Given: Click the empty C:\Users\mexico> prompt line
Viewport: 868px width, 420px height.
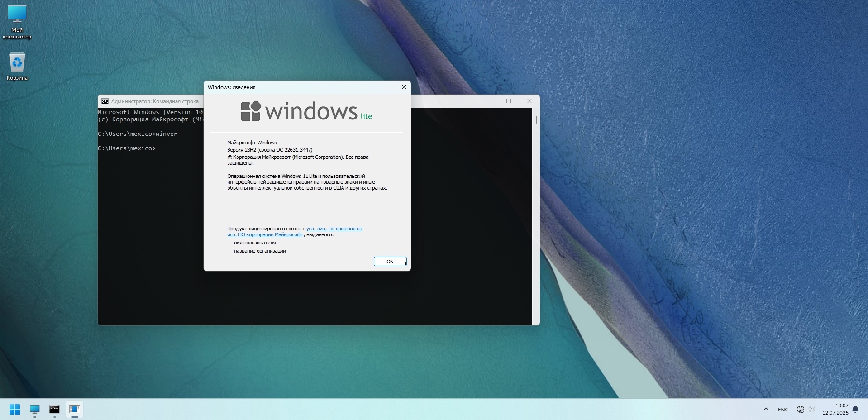Looking at the screenshot, I should [x=127, y=148].
